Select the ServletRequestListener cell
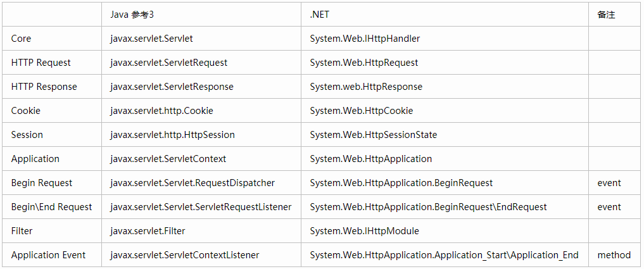This screenshot has height=269, width=644. (201, 206)
